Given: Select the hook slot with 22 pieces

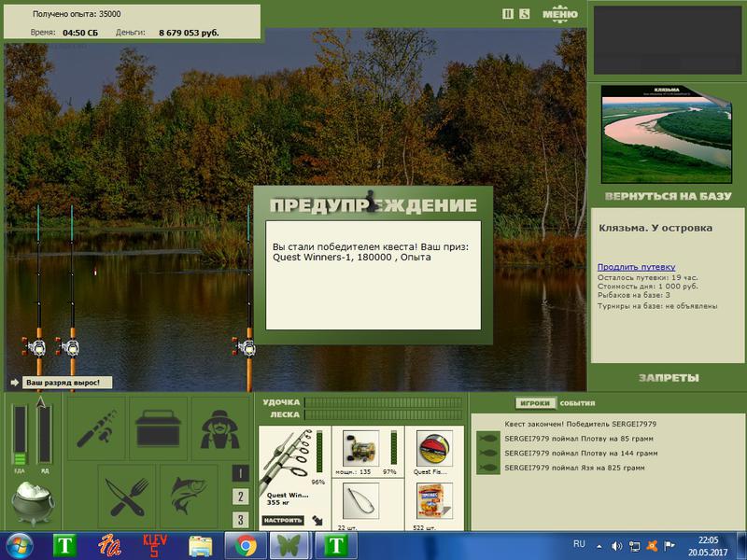Looking at the screenshot, I should point(361,504).
